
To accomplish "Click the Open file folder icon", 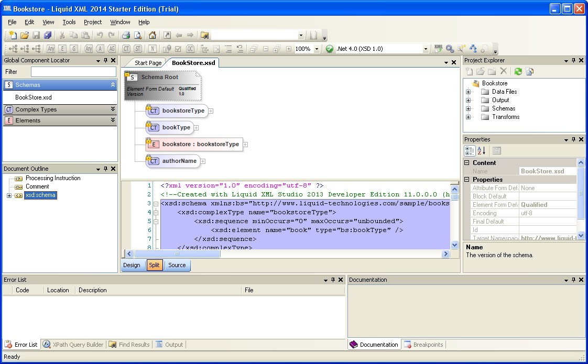I will pos(25,36).
